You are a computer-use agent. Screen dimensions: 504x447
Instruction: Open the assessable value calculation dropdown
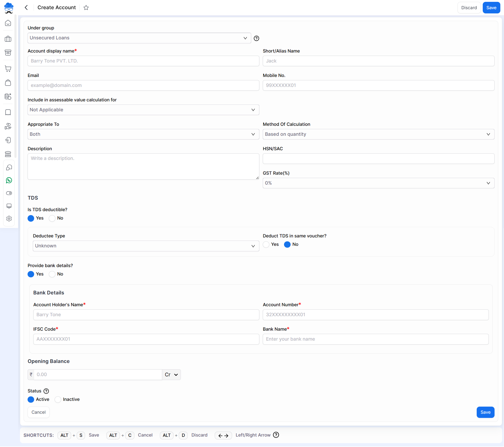pos(143,110)
